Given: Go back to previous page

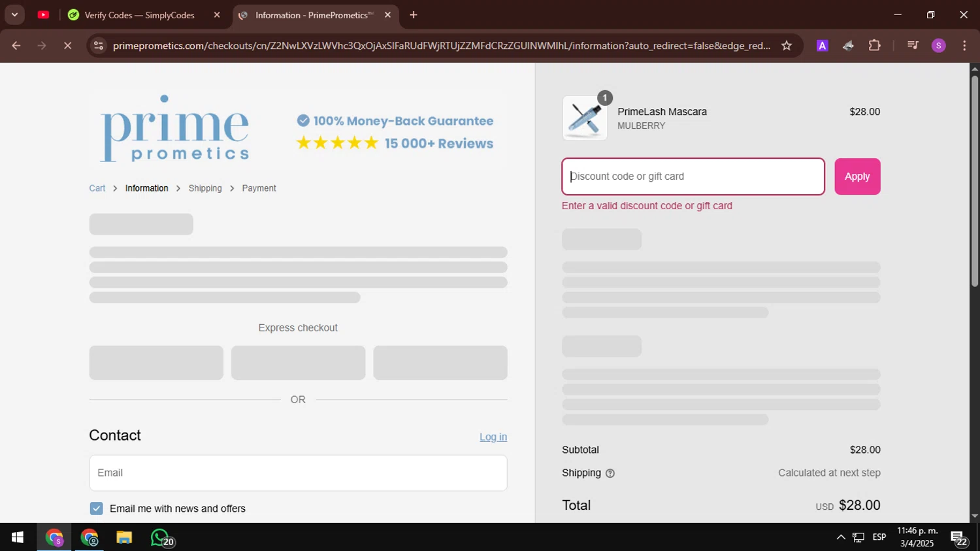Looking at the screenshot, I should point(16,46).
